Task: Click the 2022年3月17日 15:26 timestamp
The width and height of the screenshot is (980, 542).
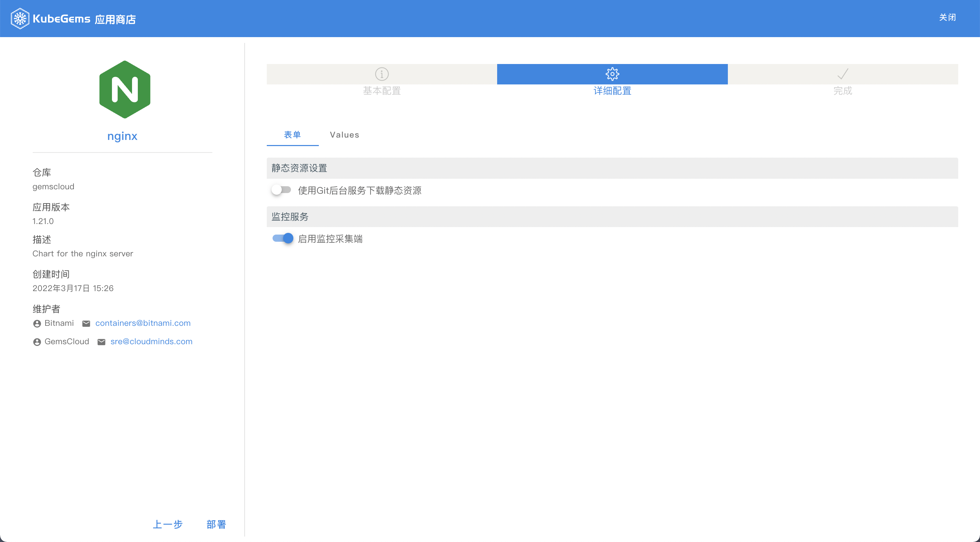Action: click(73, 288)
